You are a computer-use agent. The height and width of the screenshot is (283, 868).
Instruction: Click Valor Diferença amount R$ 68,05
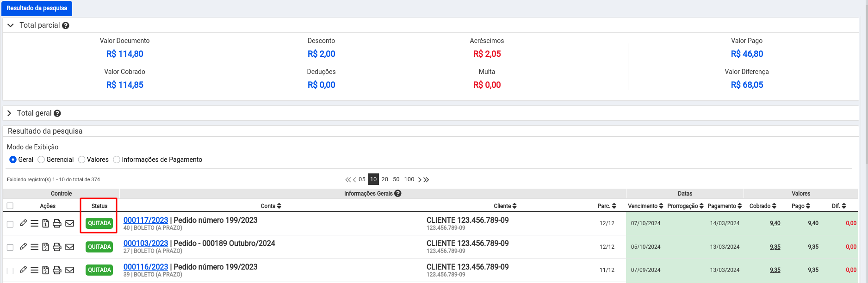(x=747, y=85)
